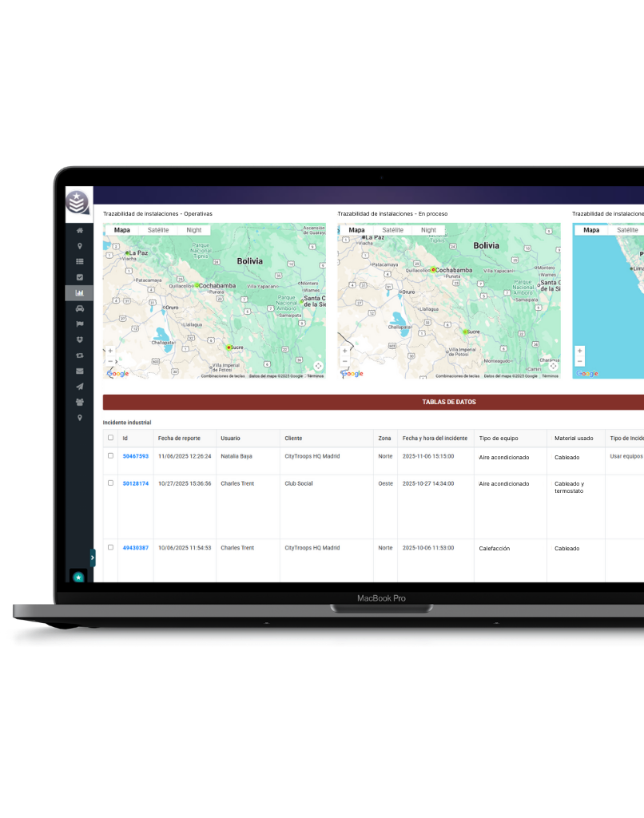The height and width of the screenshot is (818, 644).
Task: Click the TABLAS DE DATOS section bar
Action: [373, 403]
